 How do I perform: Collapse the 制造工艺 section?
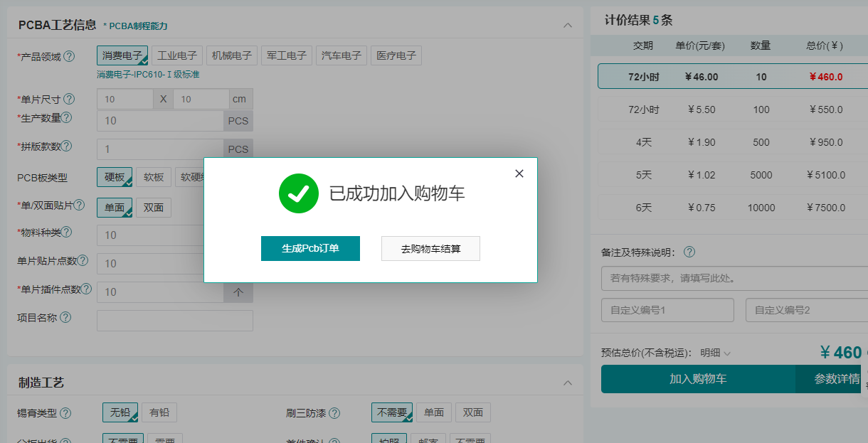coord(568,383)
